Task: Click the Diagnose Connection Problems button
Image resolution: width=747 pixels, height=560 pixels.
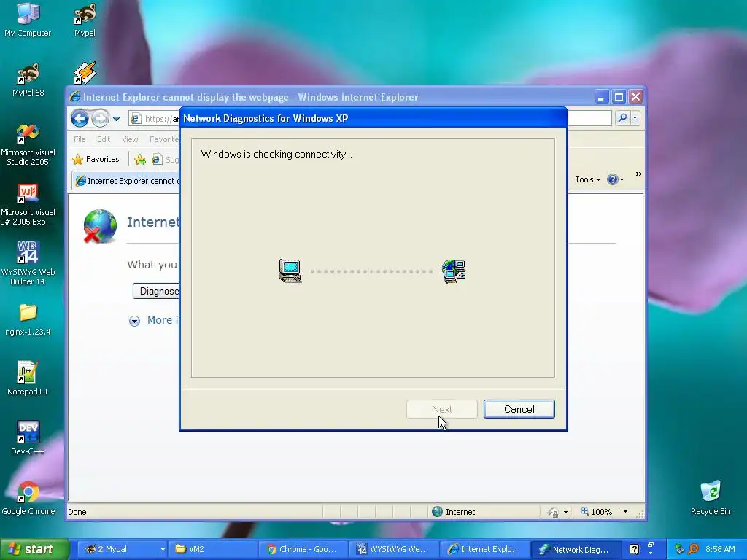Action: click(156, 291)
